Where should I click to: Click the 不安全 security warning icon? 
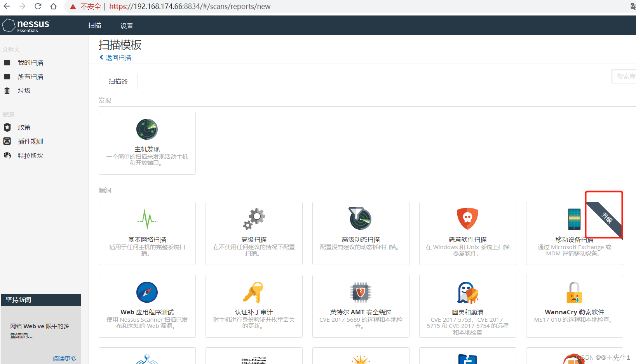[73, 7]
